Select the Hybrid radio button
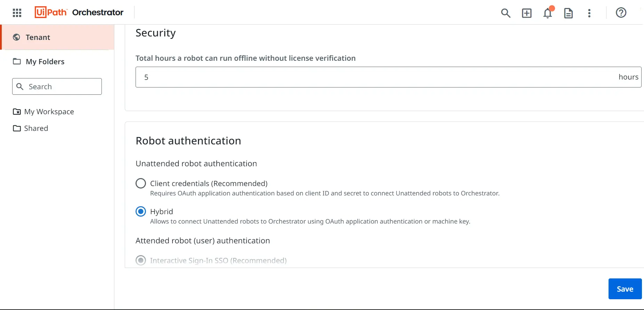The height and width of the screenshot is (310, 644). (x=141, y=211)
